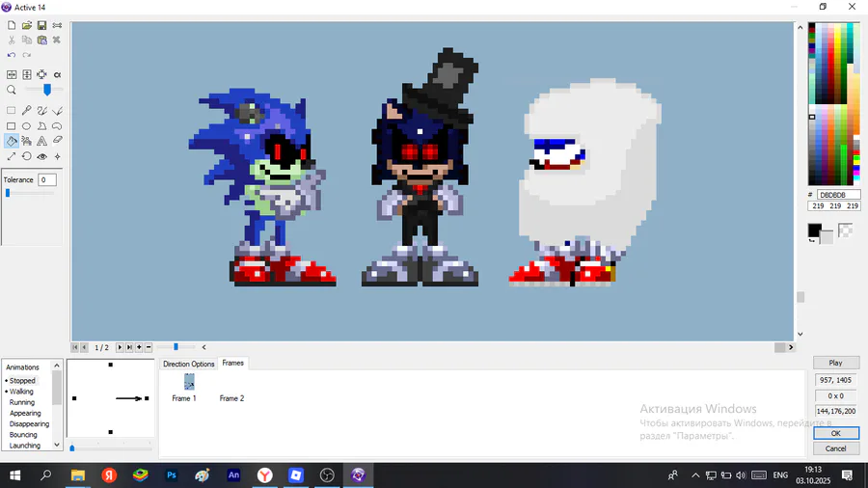868x488 pixels.
Task: Click the Action point star icon
Action: pyautogui.click(x=57, y=156)
